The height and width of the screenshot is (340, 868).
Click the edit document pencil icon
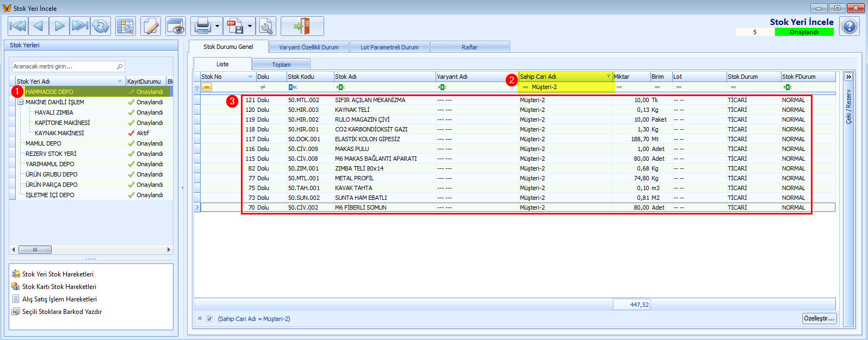click(151, 26)
